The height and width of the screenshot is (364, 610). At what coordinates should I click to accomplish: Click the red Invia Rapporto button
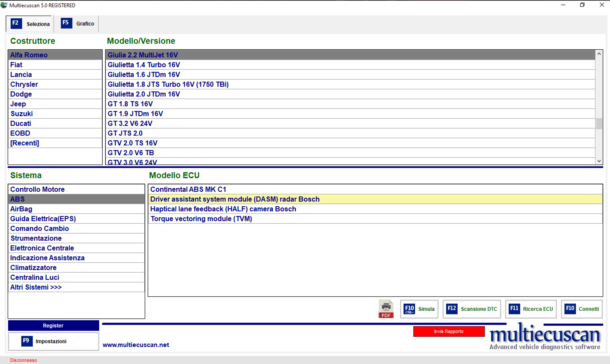pyautogui.click(x=448, y=331)
